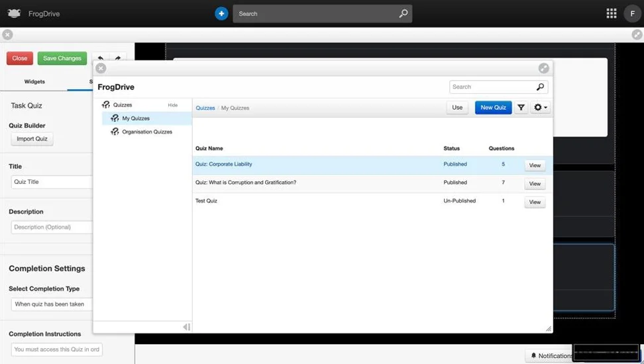Click the Use button
644x364 pixels.
point(457,107)
